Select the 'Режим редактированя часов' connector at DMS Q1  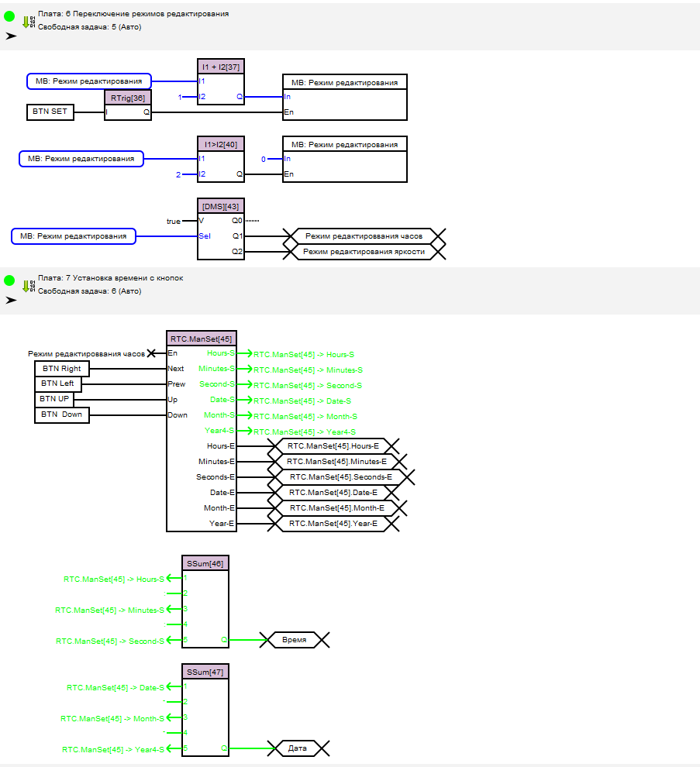[x=364, y=236]
